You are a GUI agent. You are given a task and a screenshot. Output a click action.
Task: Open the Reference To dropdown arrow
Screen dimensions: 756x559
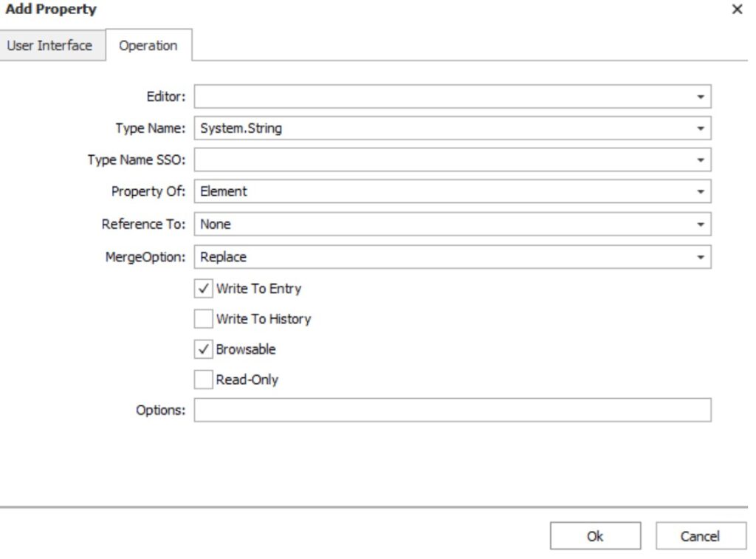point(700,224)
